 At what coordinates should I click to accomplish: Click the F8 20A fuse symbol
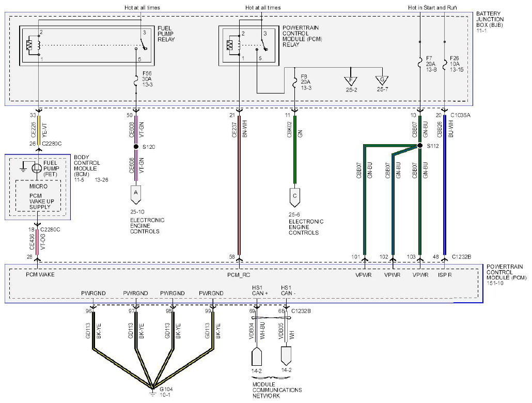(295, 82)
